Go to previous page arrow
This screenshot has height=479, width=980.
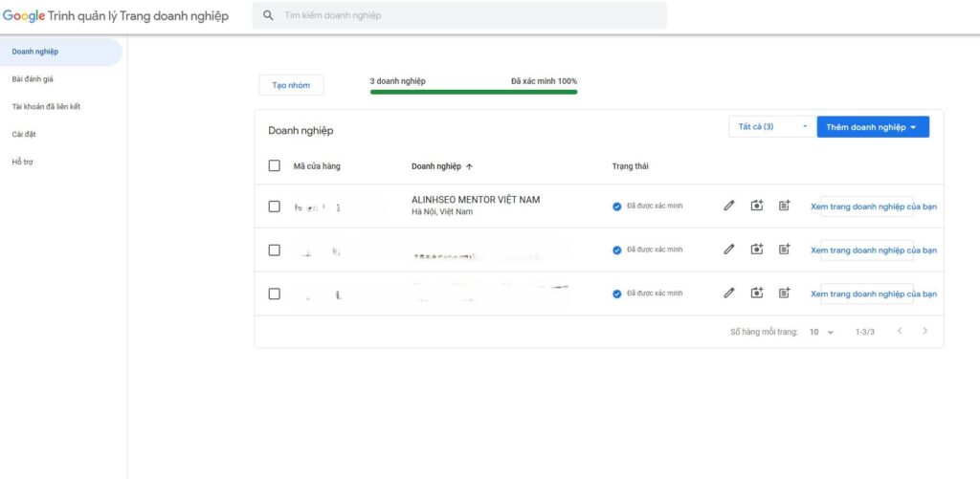900,331
